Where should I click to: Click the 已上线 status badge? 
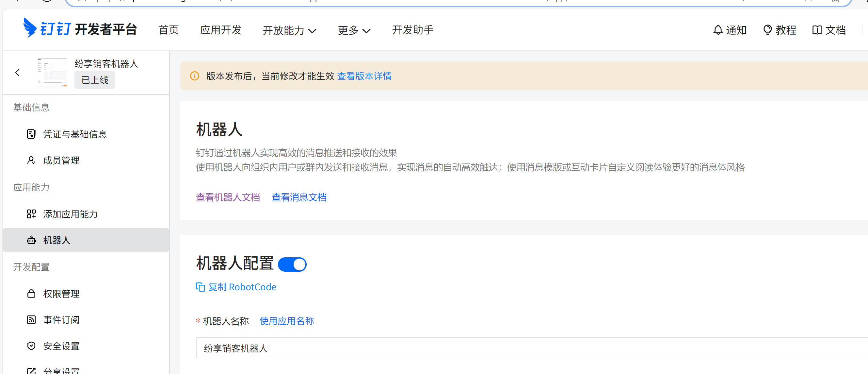pos(95,80)
